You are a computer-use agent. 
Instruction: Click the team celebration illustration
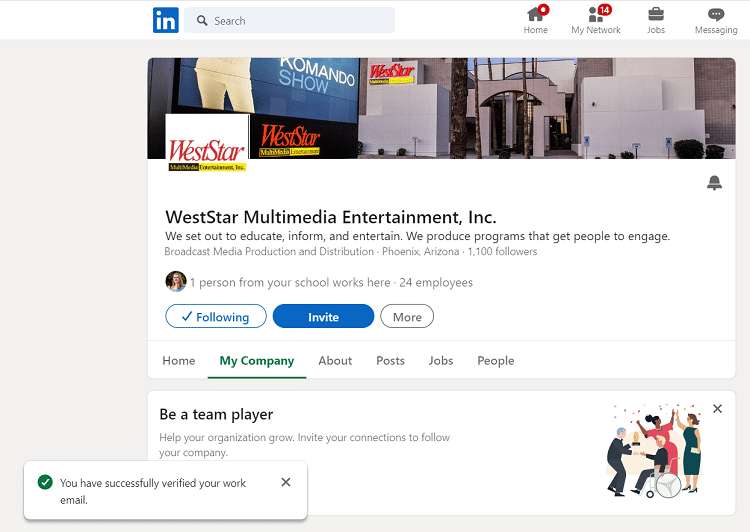(x=654, y=451)
